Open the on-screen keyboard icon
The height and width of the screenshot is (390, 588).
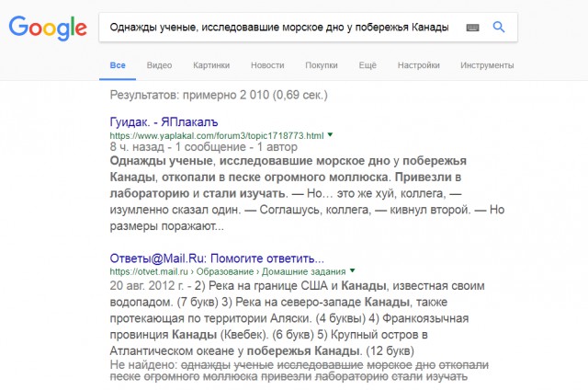[x=472, y=28]
